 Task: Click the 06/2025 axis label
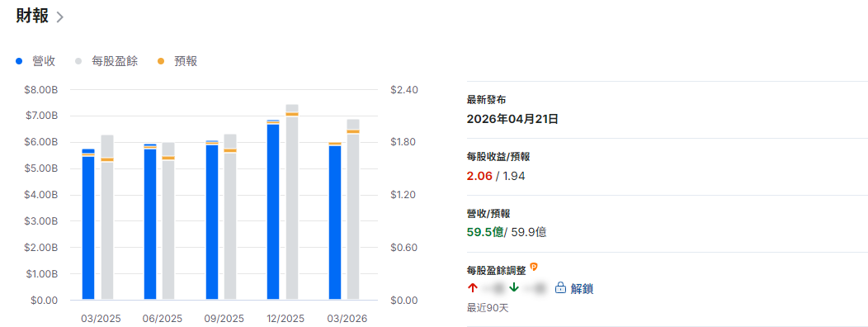163,319
